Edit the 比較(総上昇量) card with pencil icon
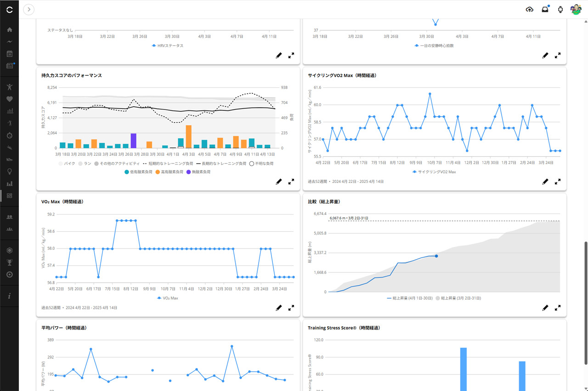588x391 pixels. click(545, 307)
